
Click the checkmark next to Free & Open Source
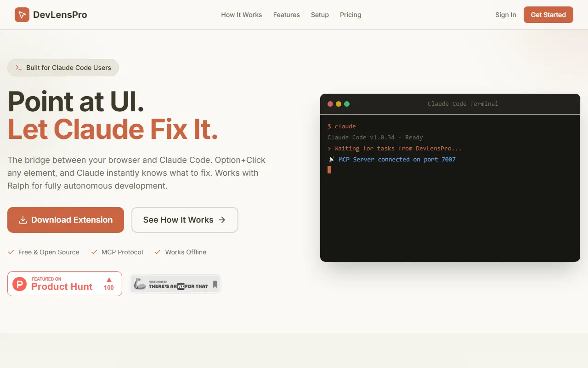[11, 252]
